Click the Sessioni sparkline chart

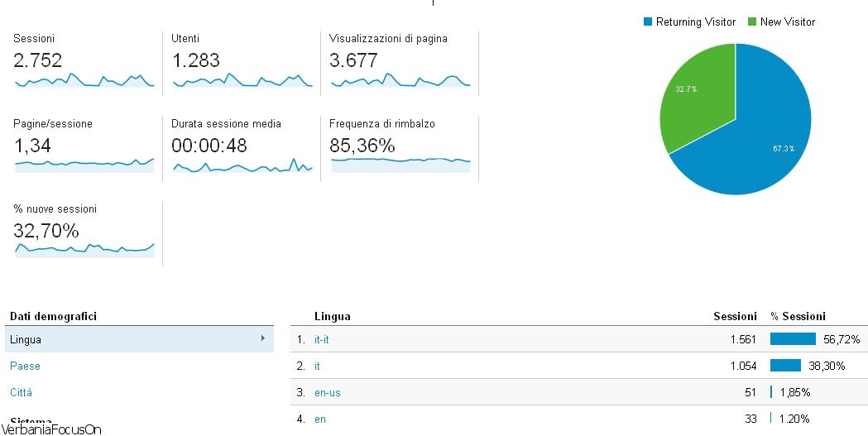pos(84,80)
